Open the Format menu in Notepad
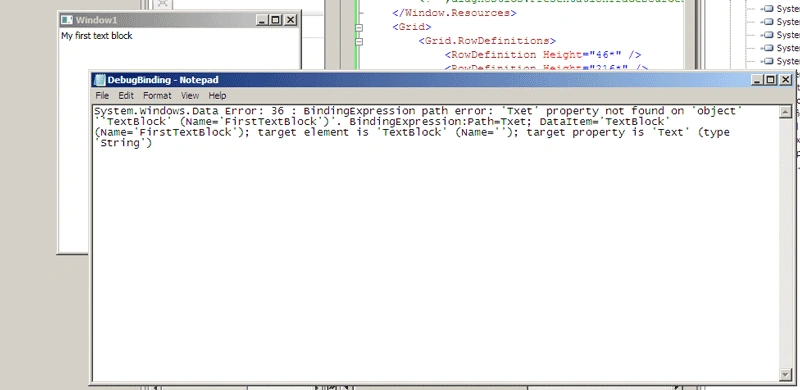Viewport: 800px width, 390px height. pyautogui.click(x=157, y=95)
